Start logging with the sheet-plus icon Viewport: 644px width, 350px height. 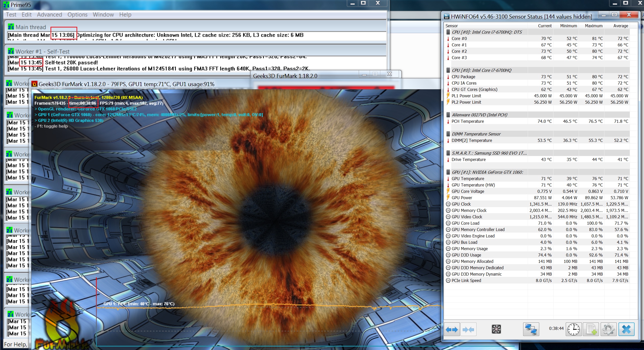pos(591,329)
